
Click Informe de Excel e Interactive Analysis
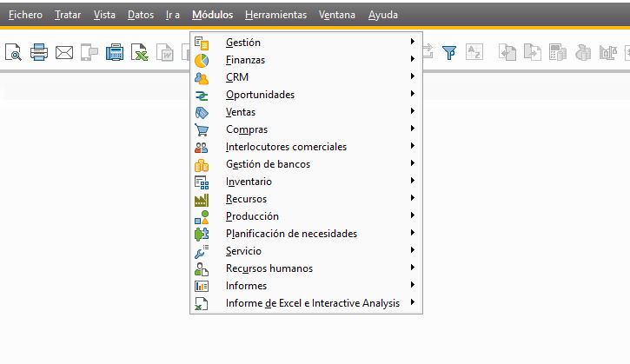tap(312, 303)
